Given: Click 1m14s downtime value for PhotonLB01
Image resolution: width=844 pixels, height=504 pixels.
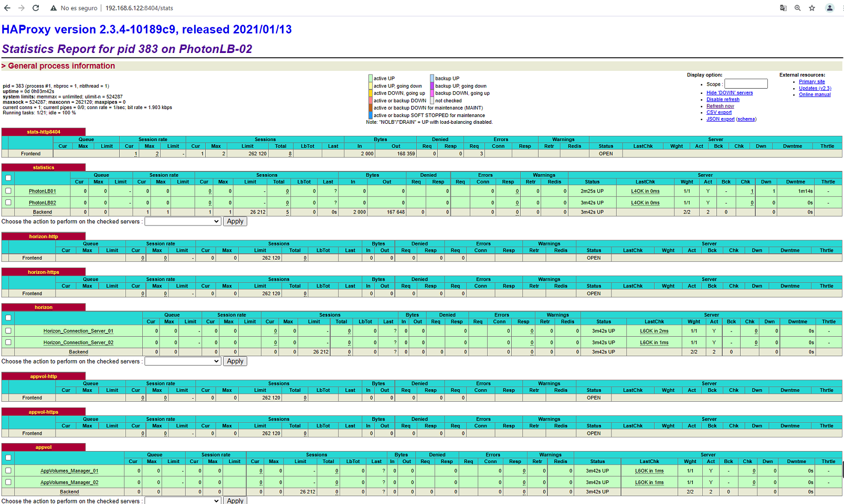Looking at the screenshot, I should tap(805, 191).
